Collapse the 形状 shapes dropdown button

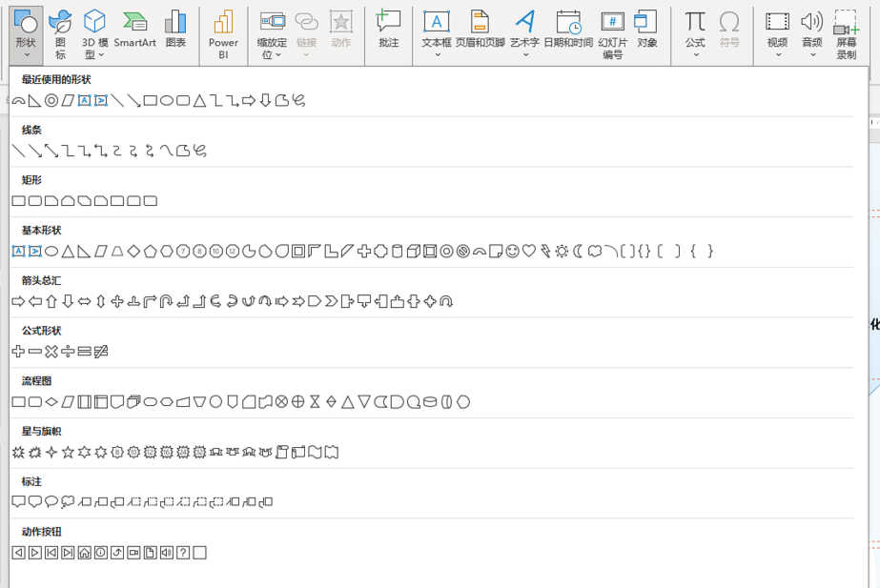point(26,35)
